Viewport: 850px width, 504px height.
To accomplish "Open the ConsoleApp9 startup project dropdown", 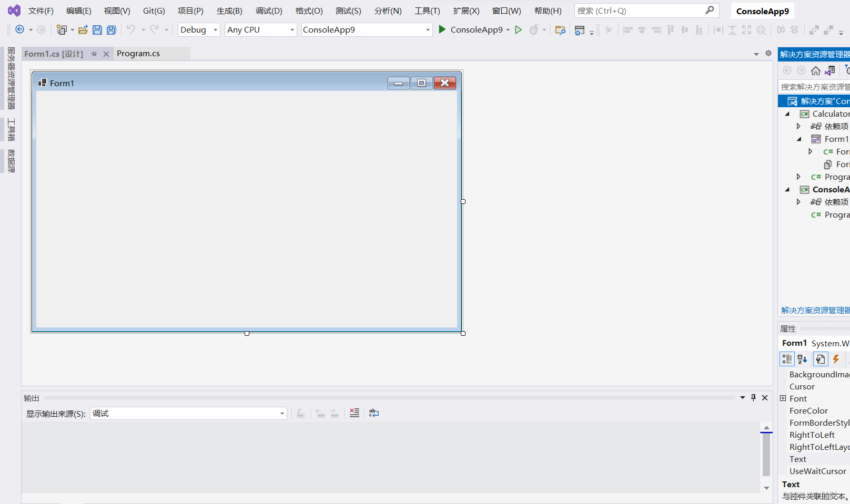I will click(428, 30).
